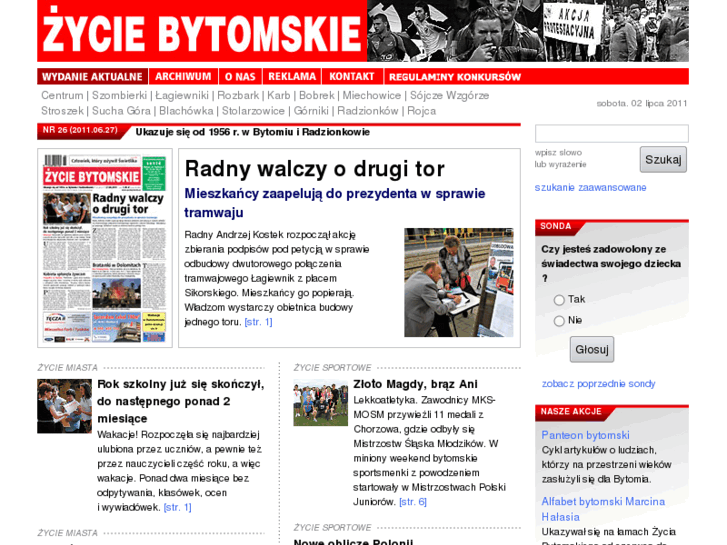The width and height of the screenshot is (727, 545).
Task: Open the tram petition article photo
Action: [459, 282]
